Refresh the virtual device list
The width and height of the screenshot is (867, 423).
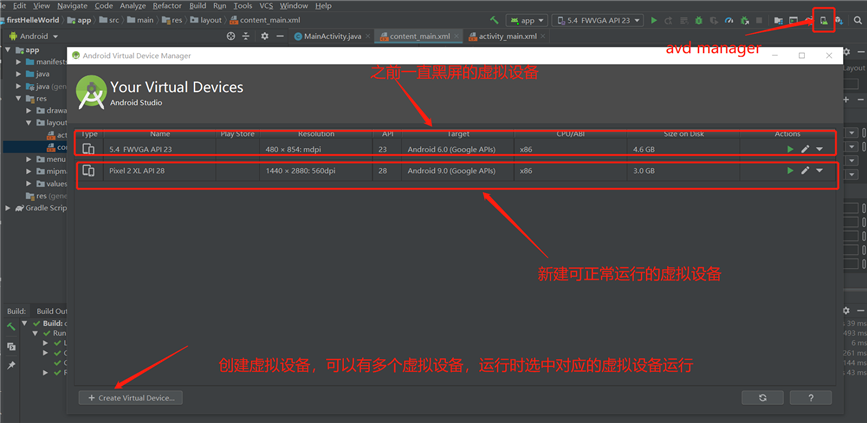[762, 398]
